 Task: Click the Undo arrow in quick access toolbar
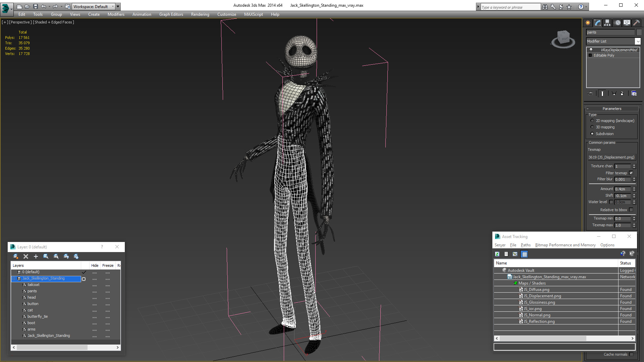(x=44, y=6)
